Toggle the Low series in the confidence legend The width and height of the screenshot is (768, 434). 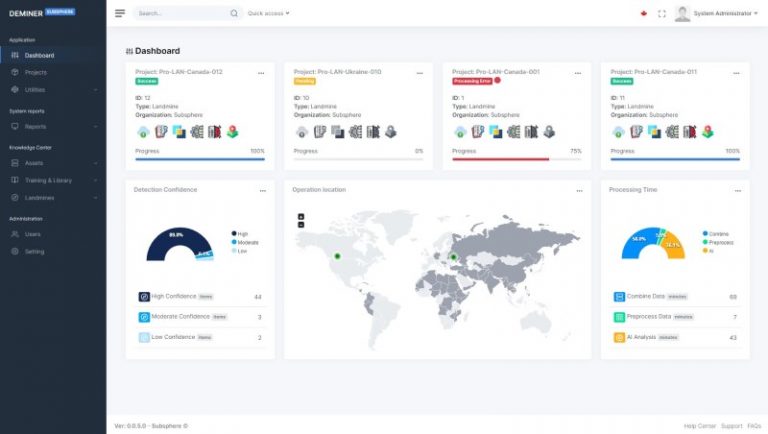pyautogui.click(x=238, y=251)
